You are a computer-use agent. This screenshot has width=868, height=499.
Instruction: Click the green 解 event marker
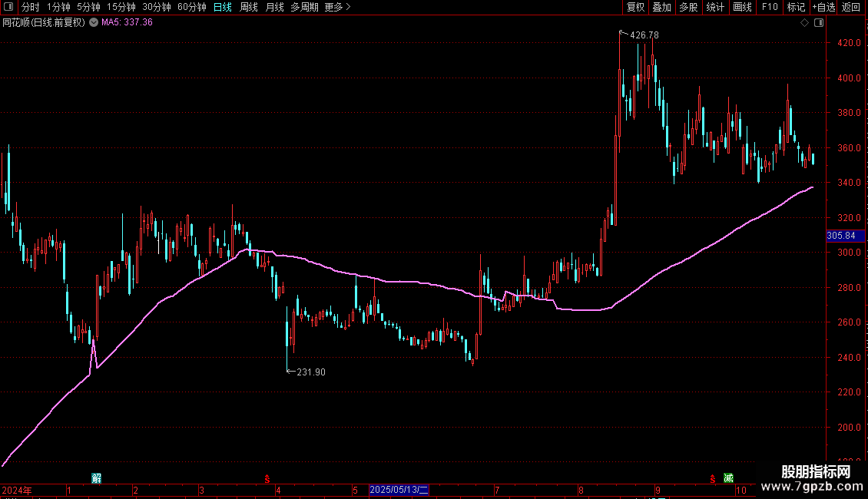click(96, 478)
